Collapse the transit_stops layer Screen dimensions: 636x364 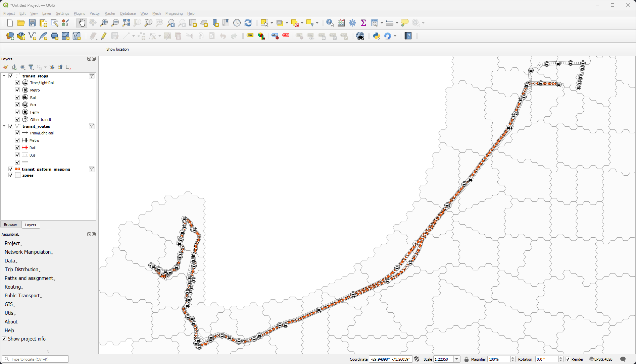[4, 76]
